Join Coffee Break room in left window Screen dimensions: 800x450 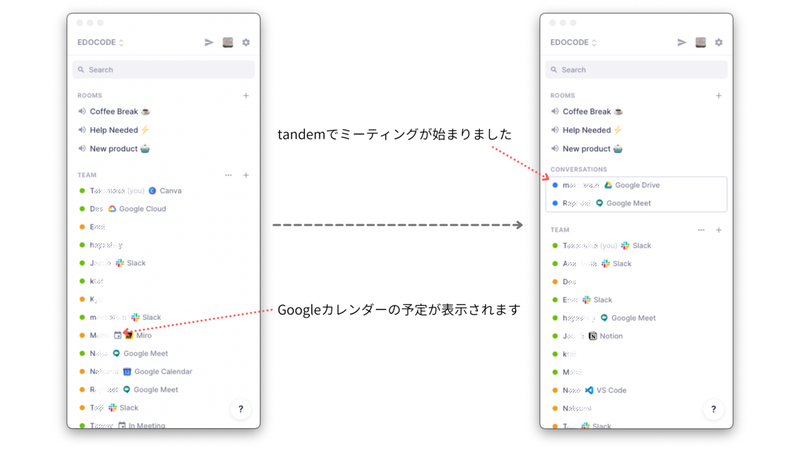(114, 111)
